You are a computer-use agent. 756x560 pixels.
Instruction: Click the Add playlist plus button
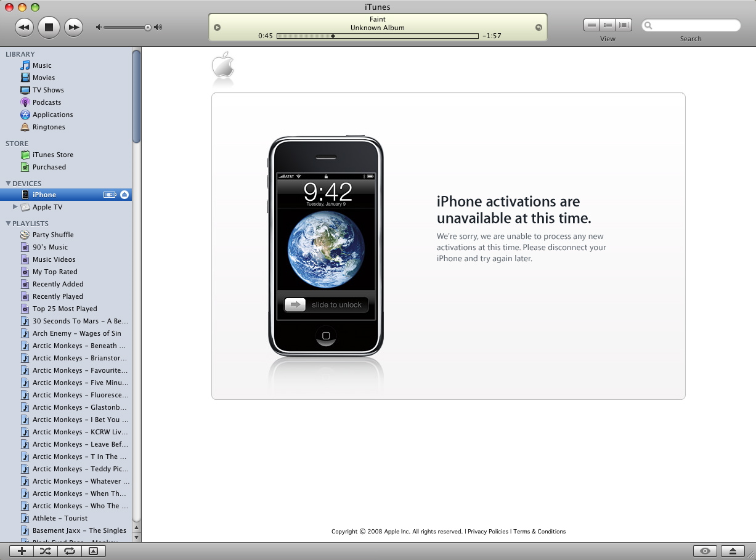click(x=22, y=551)
